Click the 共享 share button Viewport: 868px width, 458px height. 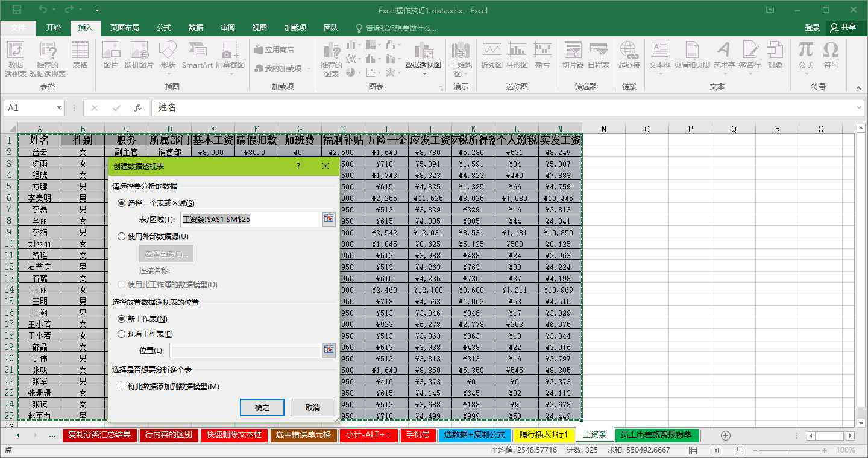[843, 27]
